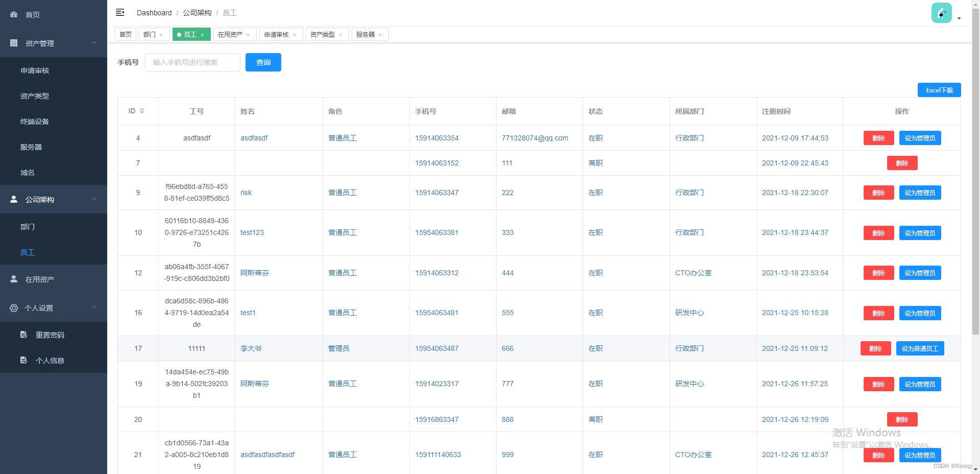Viewport: 980px width, 474px height.
Task: Collapse the 公司架构 menu chevron
Action: point(94,199)
